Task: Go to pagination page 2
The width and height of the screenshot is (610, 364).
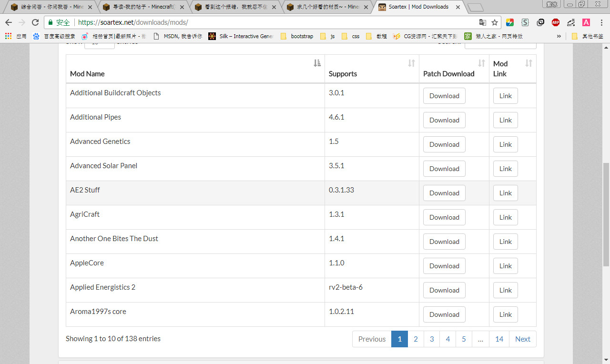Action: [x=416, y=339]
